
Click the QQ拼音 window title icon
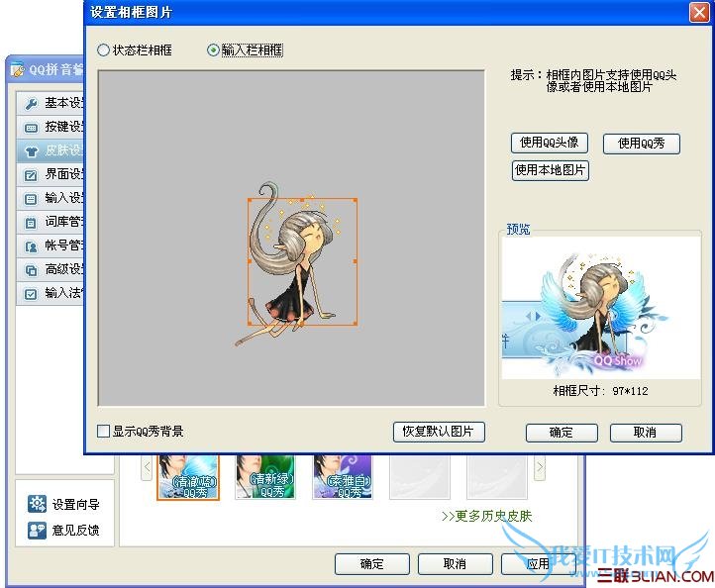pos(17,69)
